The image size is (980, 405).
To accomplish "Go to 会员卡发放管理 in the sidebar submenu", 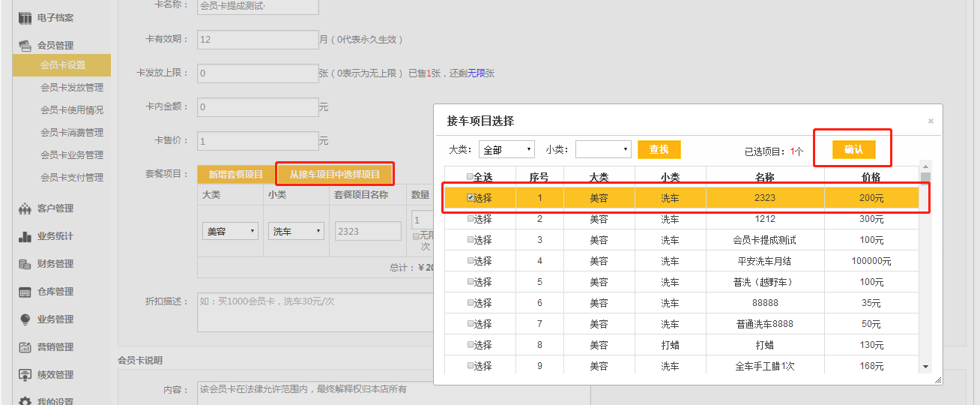I will (x=72, y=88).
